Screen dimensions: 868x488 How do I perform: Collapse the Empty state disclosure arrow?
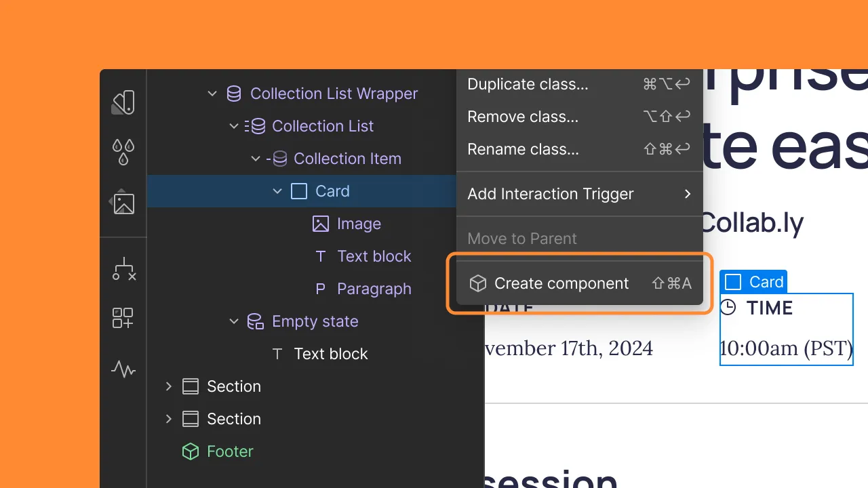pos(234,321)
